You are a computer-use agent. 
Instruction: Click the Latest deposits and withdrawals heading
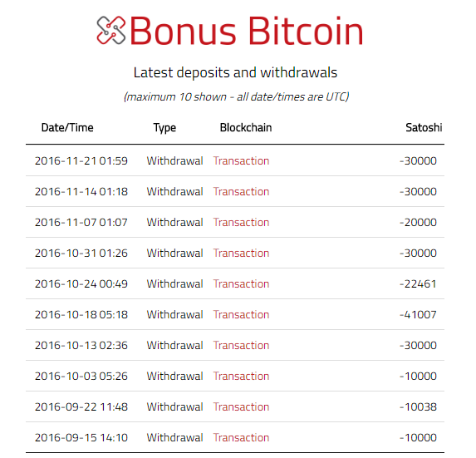(235, 72)
